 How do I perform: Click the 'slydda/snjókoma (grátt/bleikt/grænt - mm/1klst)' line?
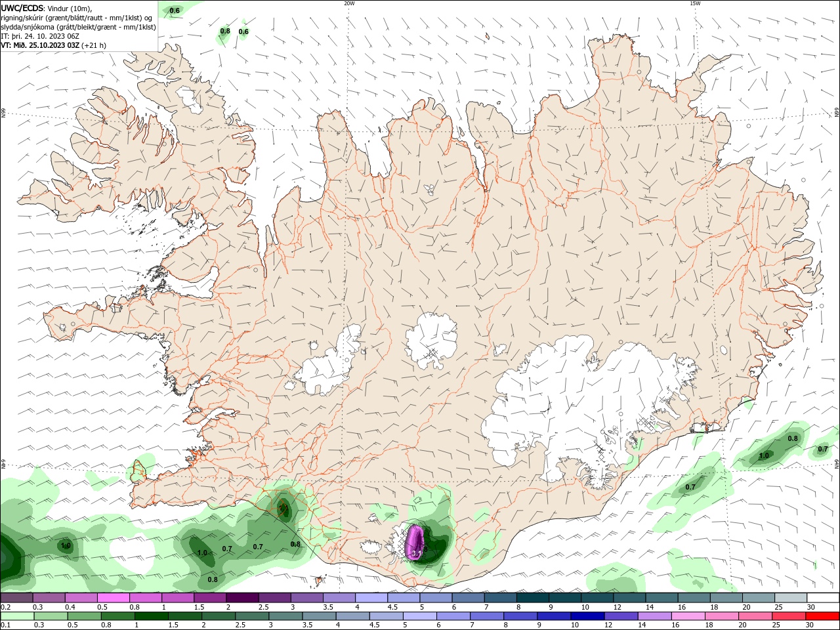pyautogui.click(x=79, y=27)
